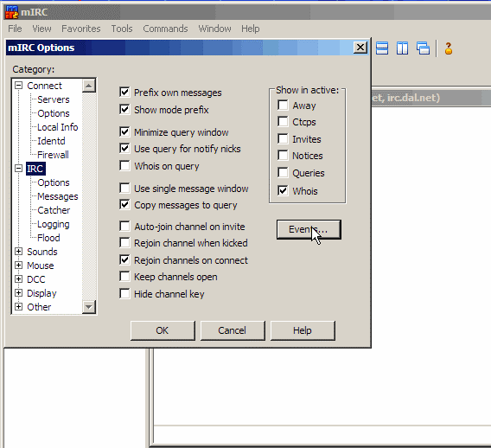The image size is (491, 448).
Task: Check Ctcps under Show in active
Action: 283,122
